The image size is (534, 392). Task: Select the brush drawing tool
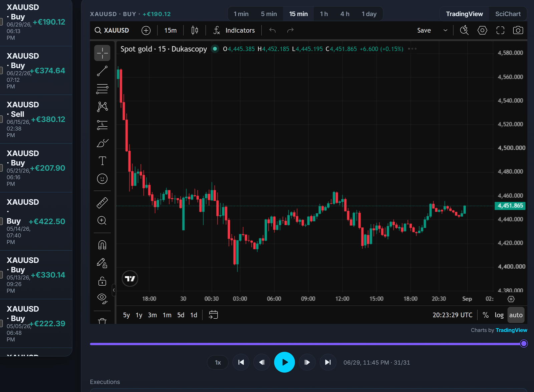(x=102, y=143)
